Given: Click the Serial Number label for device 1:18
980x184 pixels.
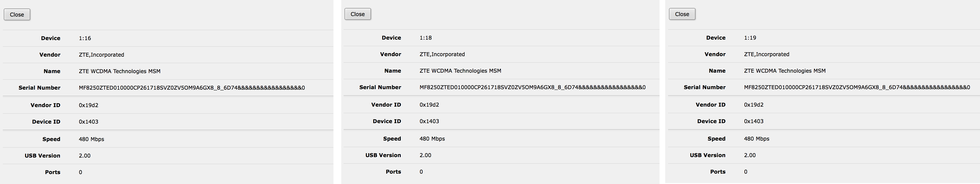Looking at the screenshot, I should point(380,88).
